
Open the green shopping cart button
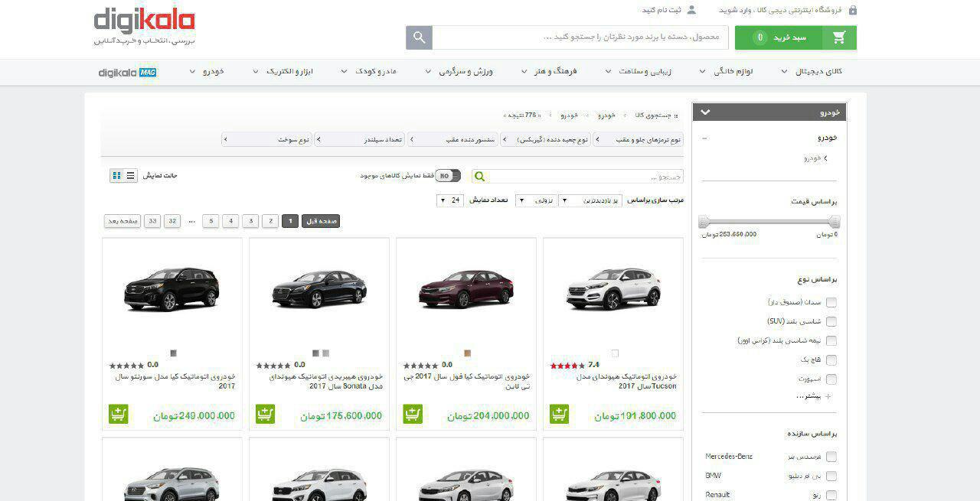(795, 37)
